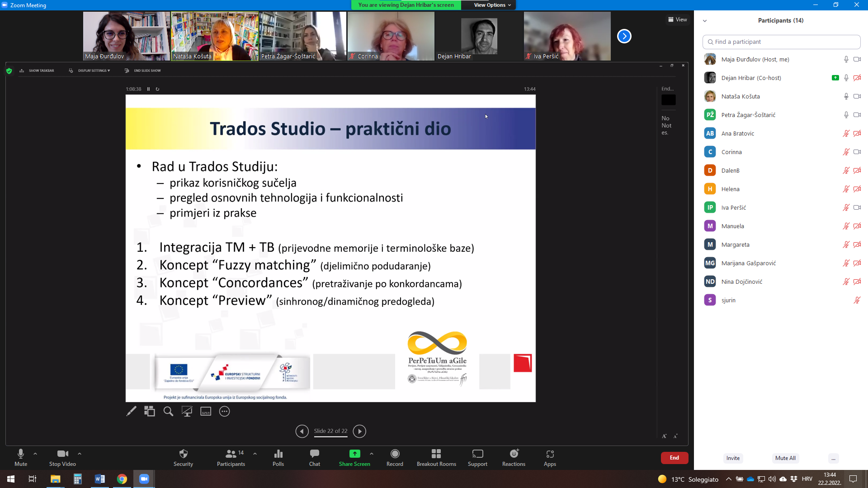Click the Mute All button
This screenshot has height=488, width=868.
click(x=785, y=458)
